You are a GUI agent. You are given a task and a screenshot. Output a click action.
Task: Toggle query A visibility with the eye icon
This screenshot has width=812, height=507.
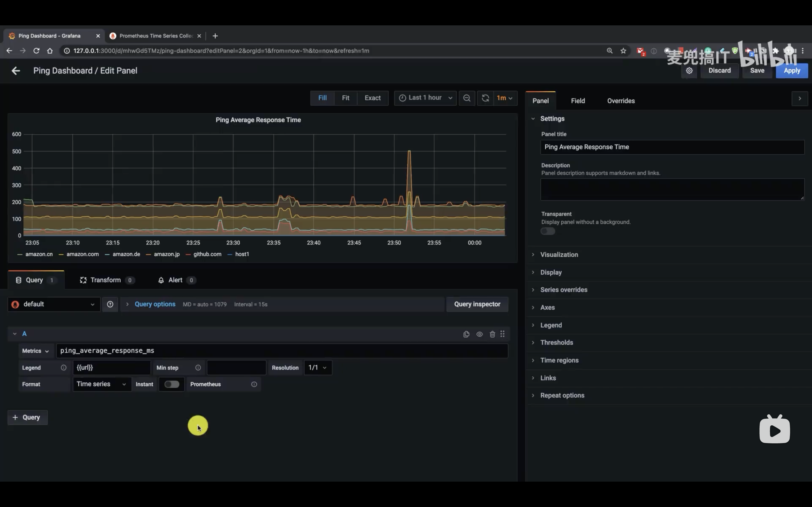coord(479,334)
